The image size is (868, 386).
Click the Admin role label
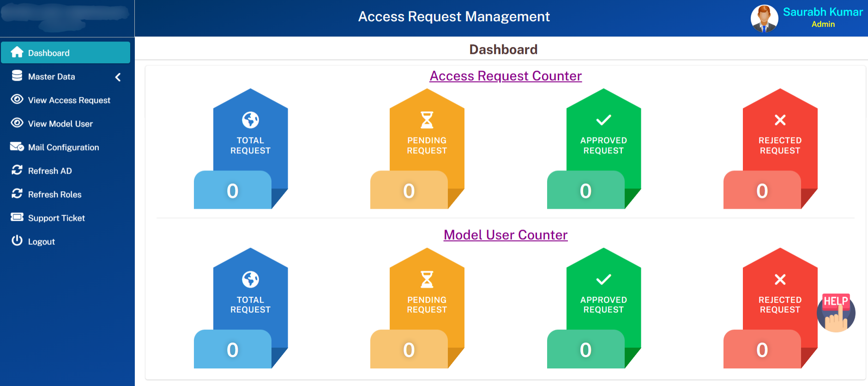tap(823, 24)
